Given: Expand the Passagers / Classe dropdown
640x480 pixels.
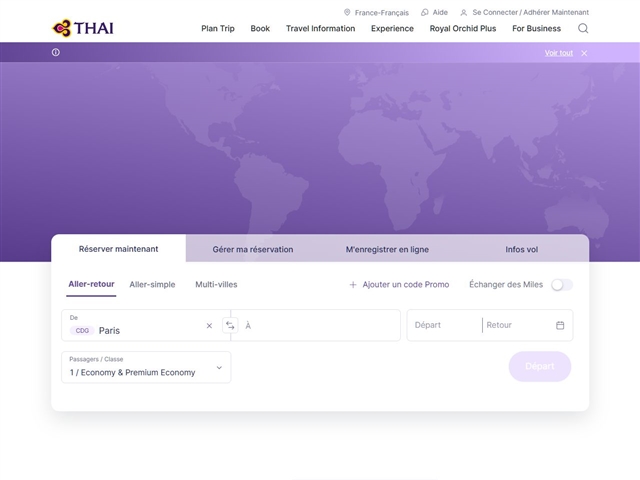Looking at the screenshot, I should 146,367.
